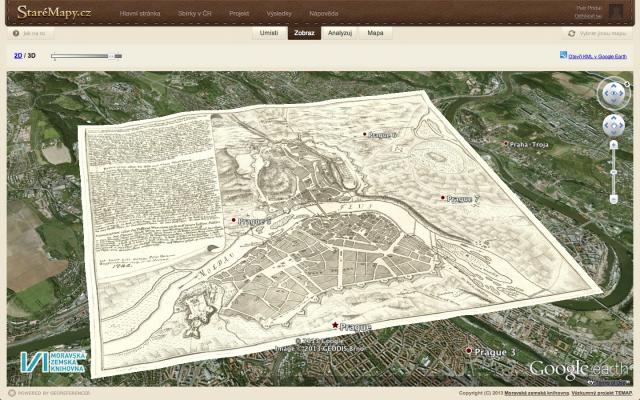
Task: Click the Google Earth pan joystick control
Action: click(613, 126)
